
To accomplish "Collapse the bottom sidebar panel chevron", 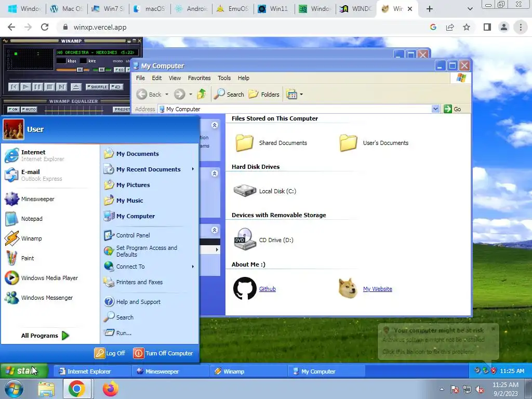I will (215, 230).
